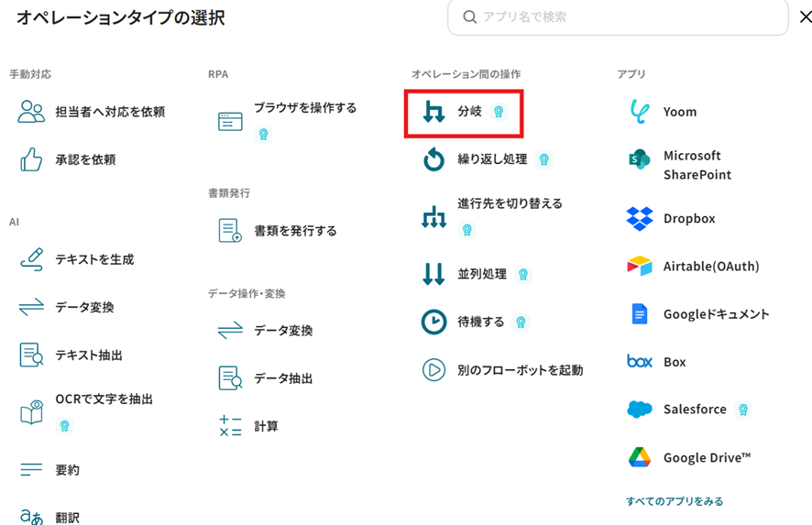Choose the 承認を依頼 thumbs-up icon
Screen dimensions: 812x525
point(31,159)
